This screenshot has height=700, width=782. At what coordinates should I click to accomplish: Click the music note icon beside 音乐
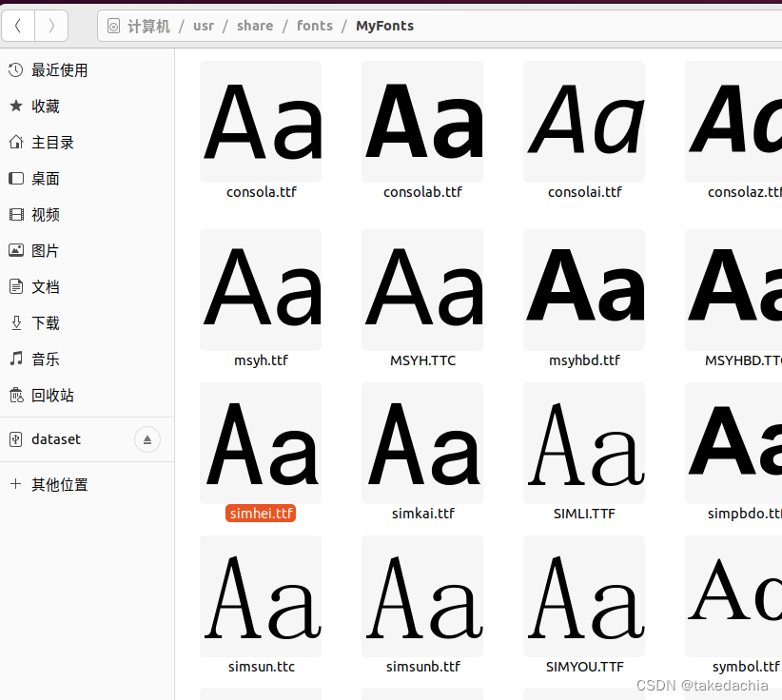point(16,359)
